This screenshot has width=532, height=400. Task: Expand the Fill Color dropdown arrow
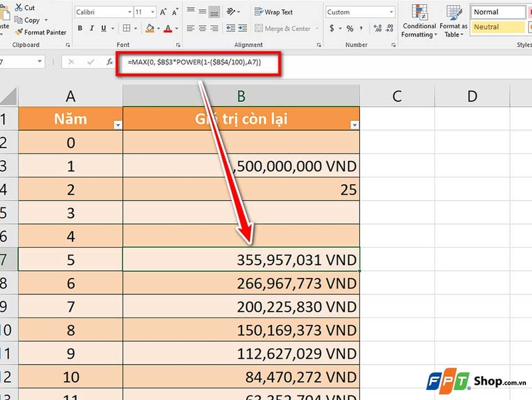(x=158, y=27)
